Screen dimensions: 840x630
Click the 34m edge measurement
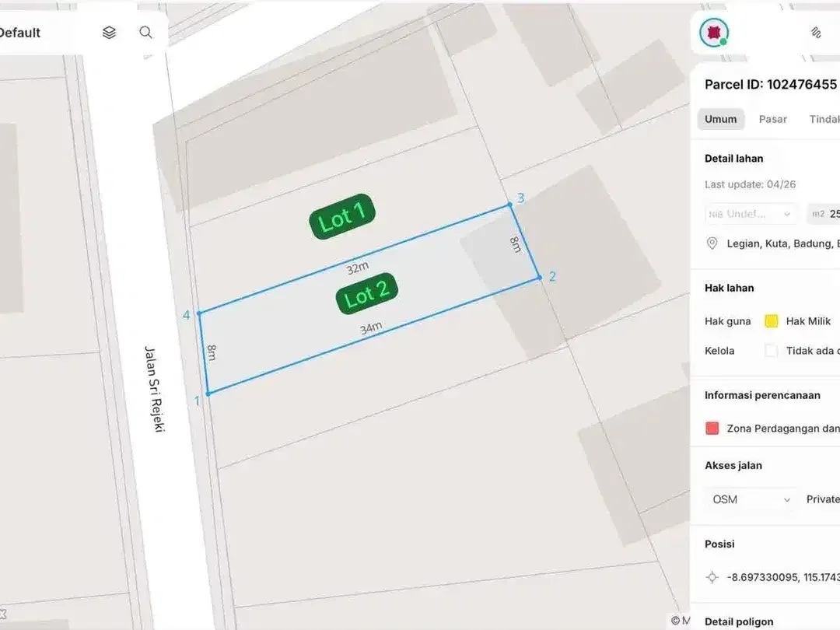(371, 328)
